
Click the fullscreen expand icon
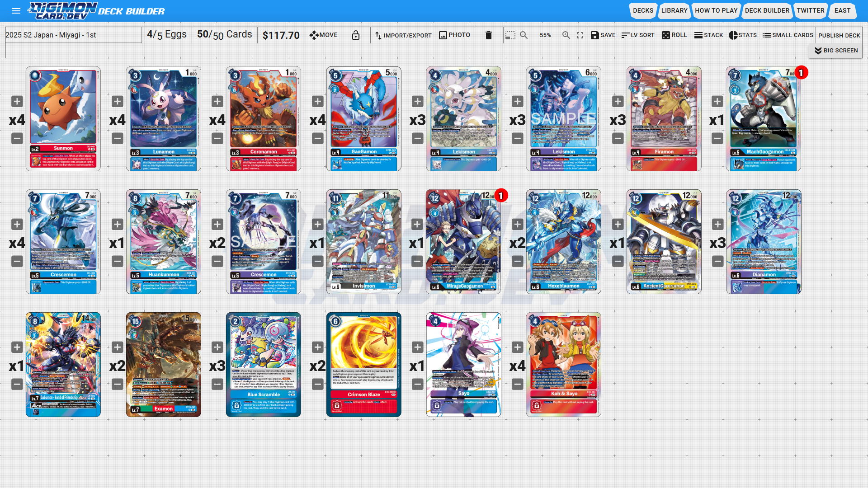tap(580, 35)
